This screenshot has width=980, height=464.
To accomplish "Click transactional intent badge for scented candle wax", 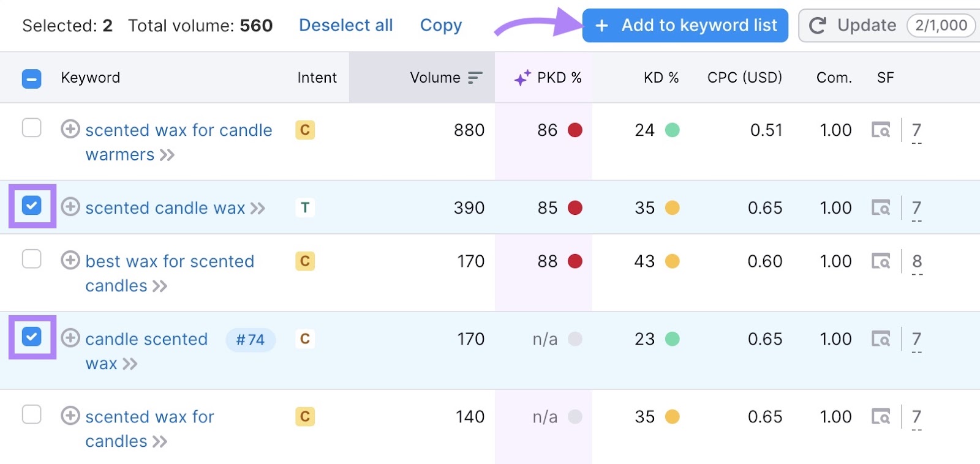I will (305, 208).
